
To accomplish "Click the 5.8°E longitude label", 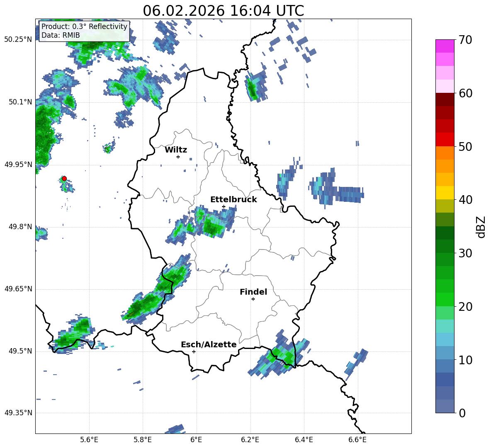I will coord(143,440).
